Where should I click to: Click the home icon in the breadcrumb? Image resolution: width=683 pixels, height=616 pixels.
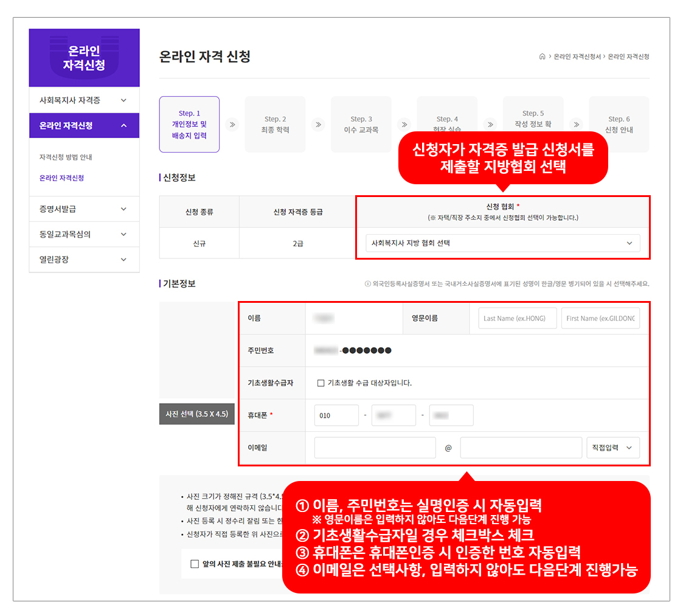pyautogui.click(x=542, y=57)
